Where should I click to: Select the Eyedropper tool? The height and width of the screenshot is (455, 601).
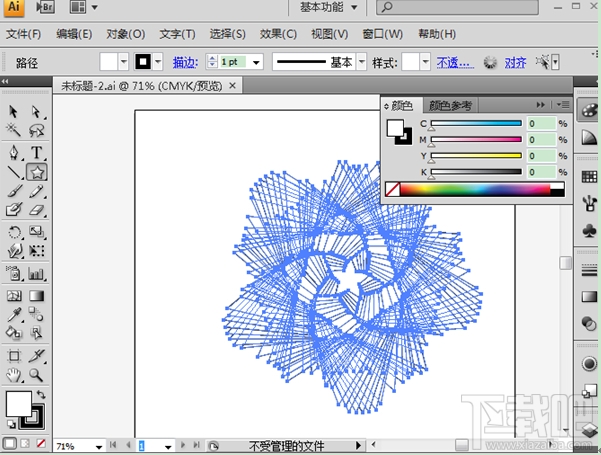tap(14, 314)
